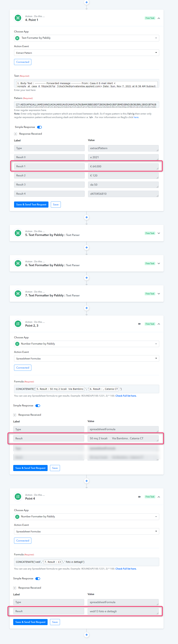Collapse the Point 1 step header
Screen dimensions: 178x644
click(x=159, y=18)
